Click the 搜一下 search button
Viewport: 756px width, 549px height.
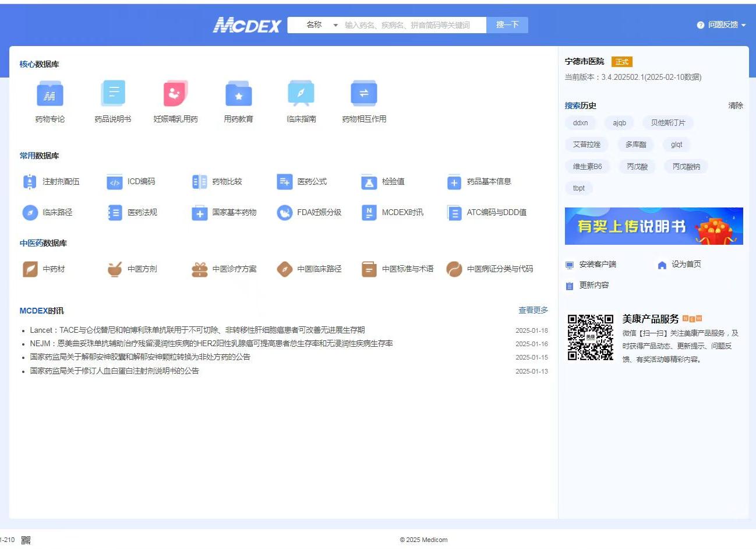[x=507, y=25]
